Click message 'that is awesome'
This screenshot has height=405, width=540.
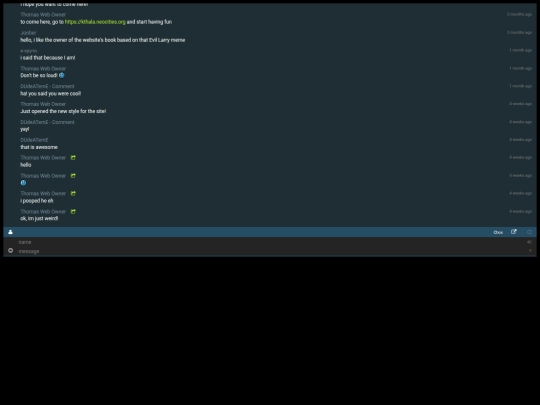39,147
